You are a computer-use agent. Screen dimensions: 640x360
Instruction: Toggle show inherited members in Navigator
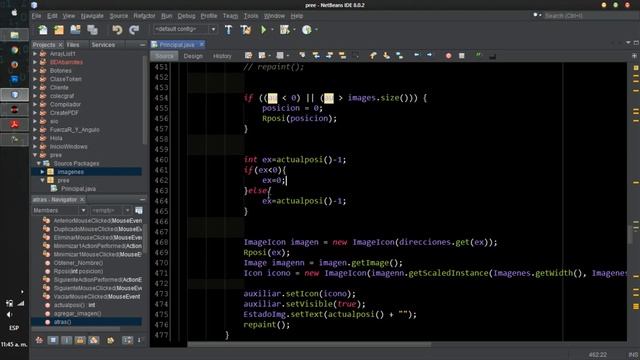(x=40, y=340)
